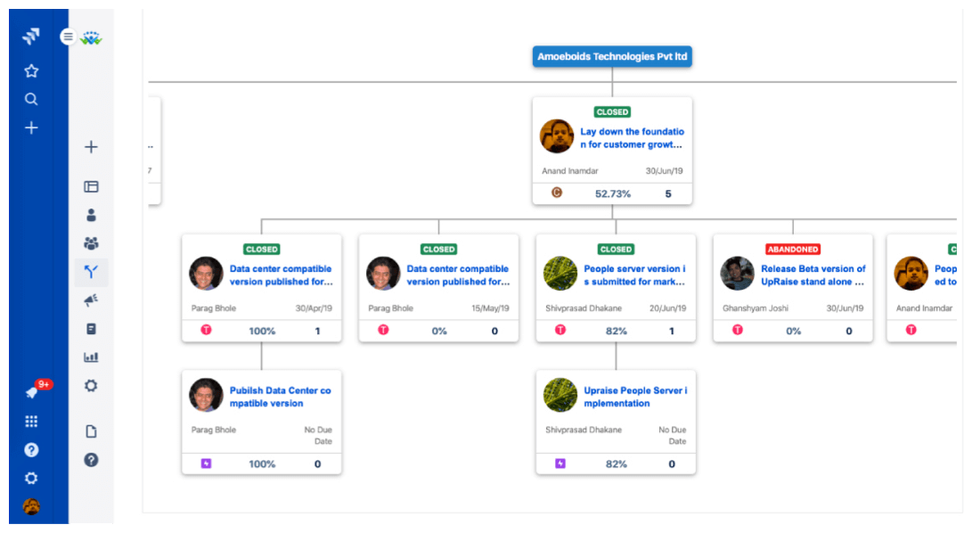
Task: Click the UpRaise announcements megaphone icon
Action: click(x=91, y=299)
